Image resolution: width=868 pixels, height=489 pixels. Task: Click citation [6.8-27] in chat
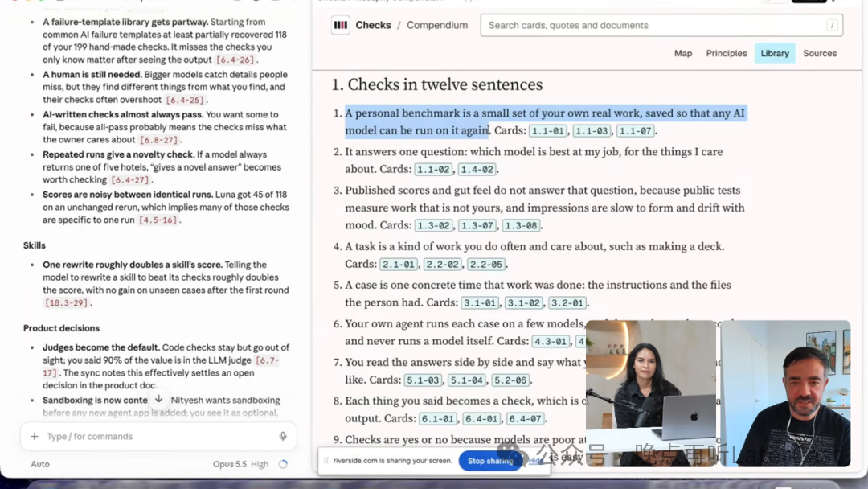159,140
